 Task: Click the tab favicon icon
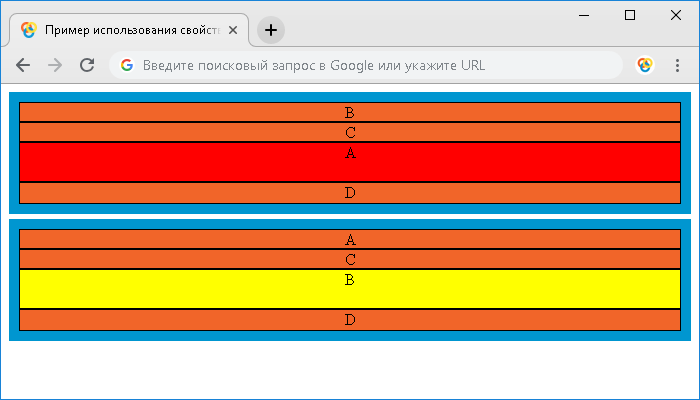[x=29, y=30]
